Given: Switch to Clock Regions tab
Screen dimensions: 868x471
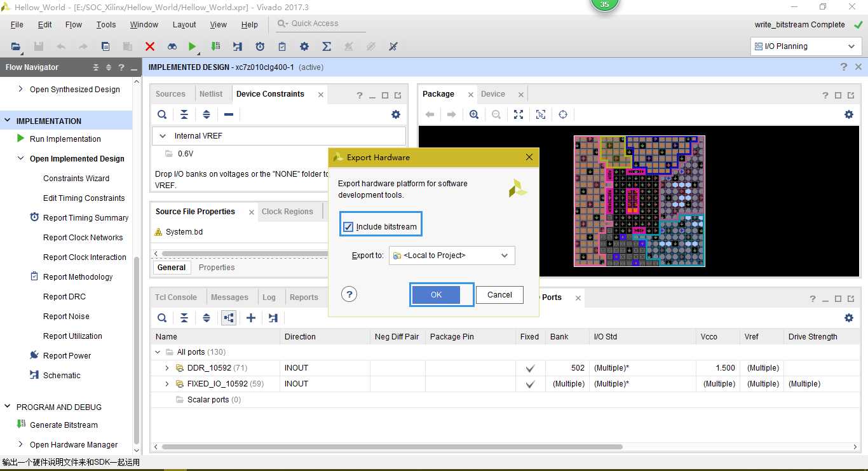Looking at the screenshot, I should [x=287, y=212].
